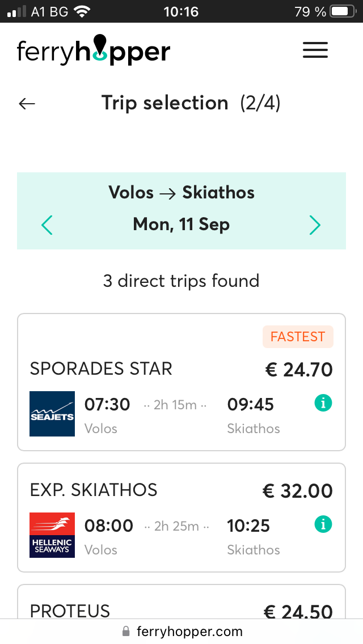Tap the Seajets company logo

tap(52, 414)
